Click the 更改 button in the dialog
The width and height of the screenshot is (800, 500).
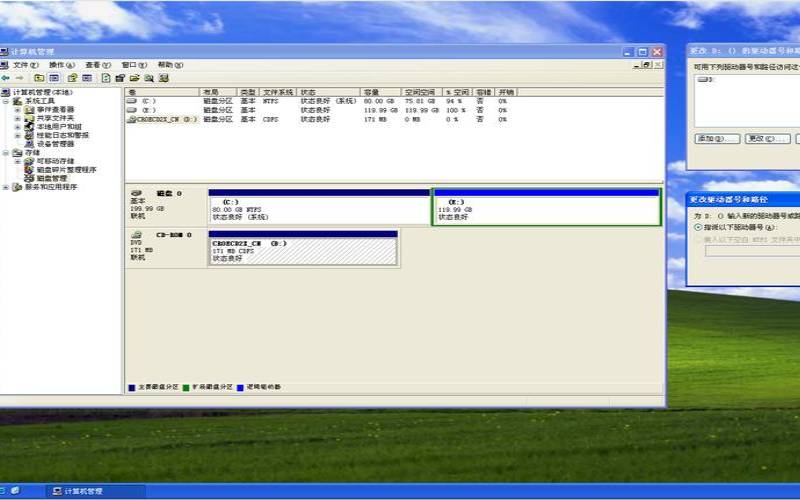click(x=767, y=139)
